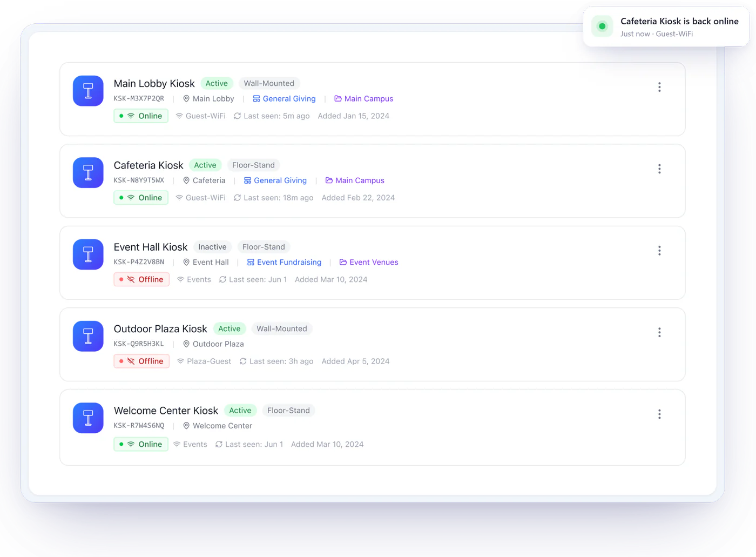This screenshot has width=756, height=557.
Task: Click the Active tag on Cafeteria Kiosk
Action: [x=205, y=165]
